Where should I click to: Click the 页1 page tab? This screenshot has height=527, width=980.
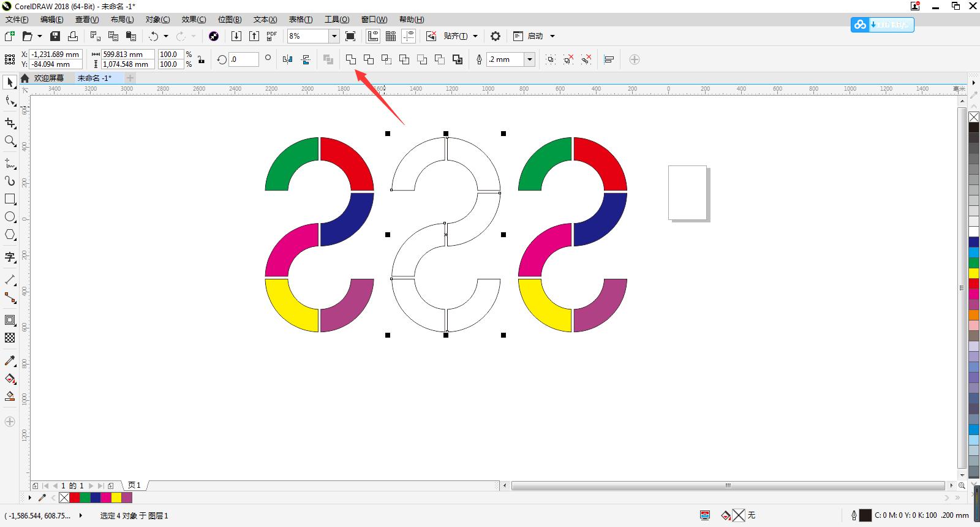[134, 485]
